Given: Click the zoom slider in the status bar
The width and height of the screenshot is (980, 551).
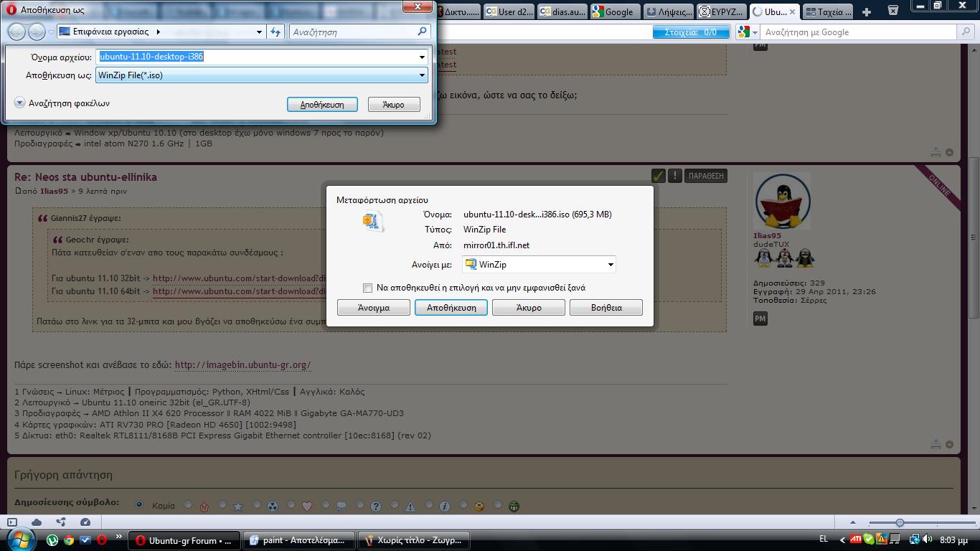Looking at the screenshot, I should point(922,523).
